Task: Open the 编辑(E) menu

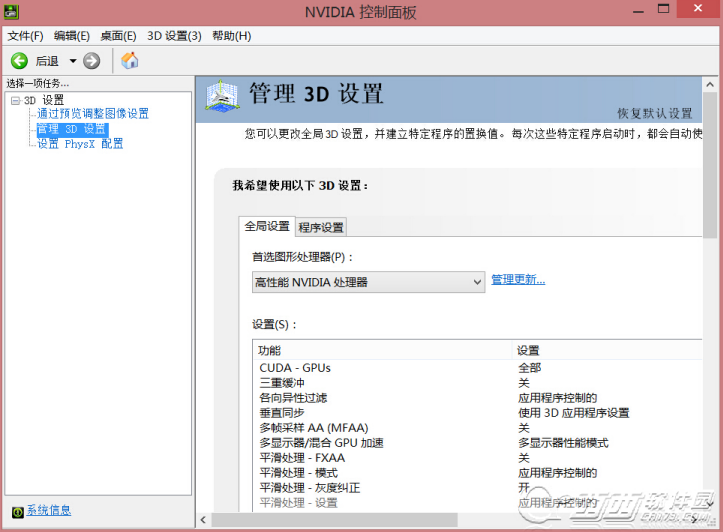Action: tap(71, 36)
